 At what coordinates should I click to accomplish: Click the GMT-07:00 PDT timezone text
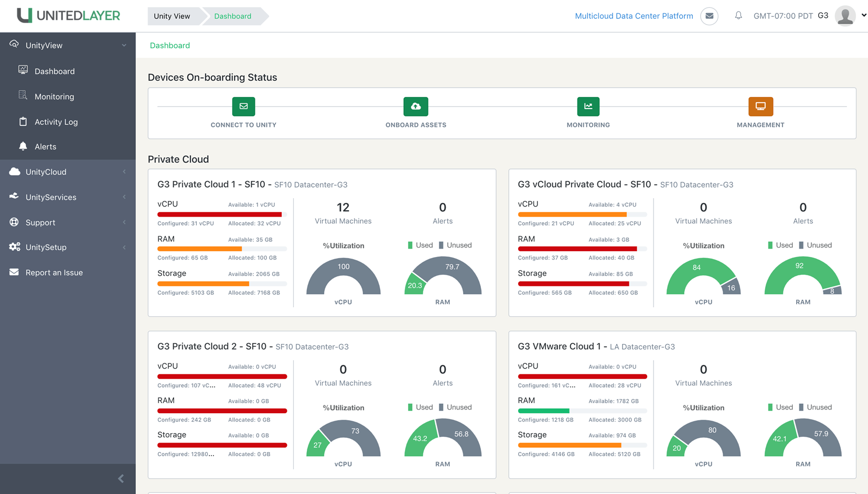783,16
